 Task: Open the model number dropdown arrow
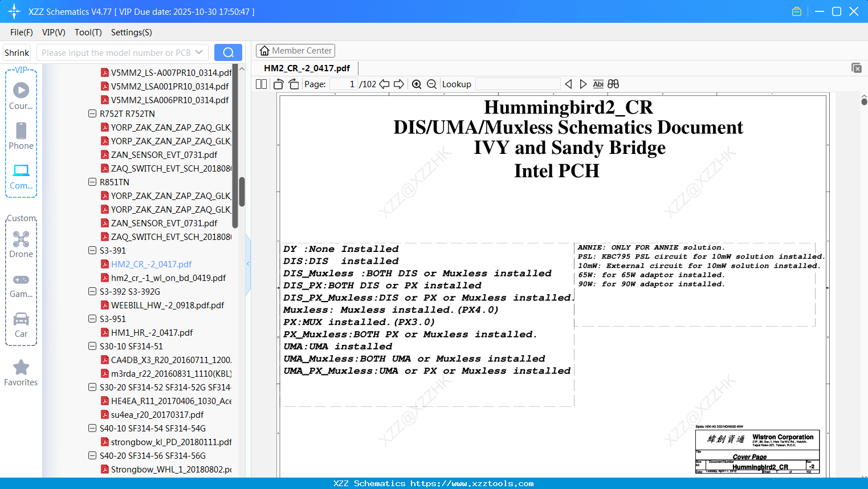199,52
